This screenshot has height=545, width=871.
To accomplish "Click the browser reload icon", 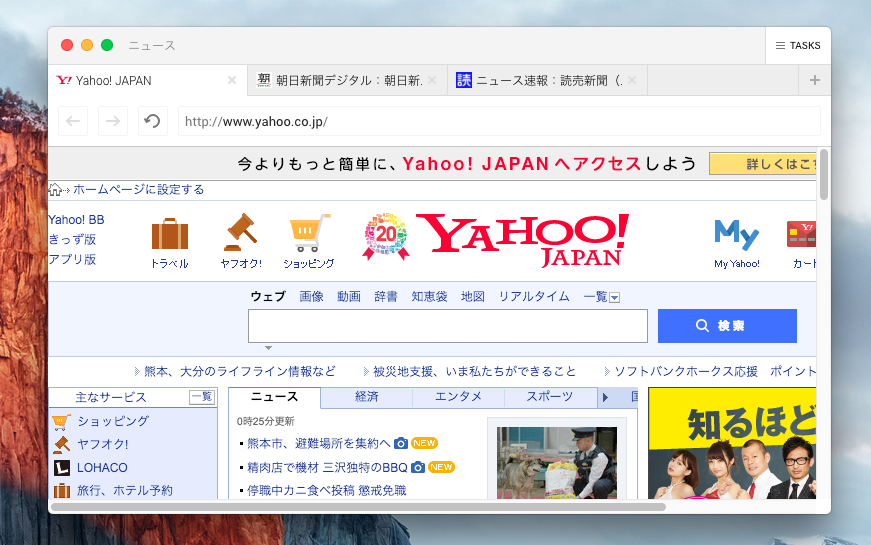I will pyautogui.click(x=152, y=122).
